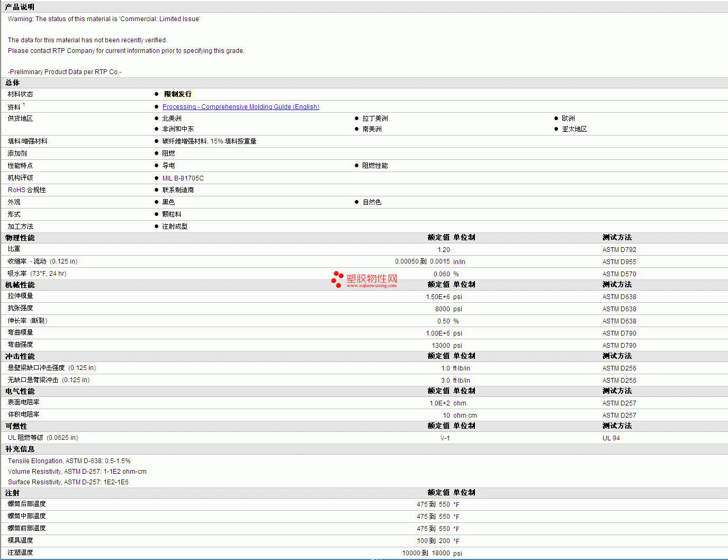Click the MIL B-81705C agency rating
Screen dimensions: 728x560
[183, 178]
